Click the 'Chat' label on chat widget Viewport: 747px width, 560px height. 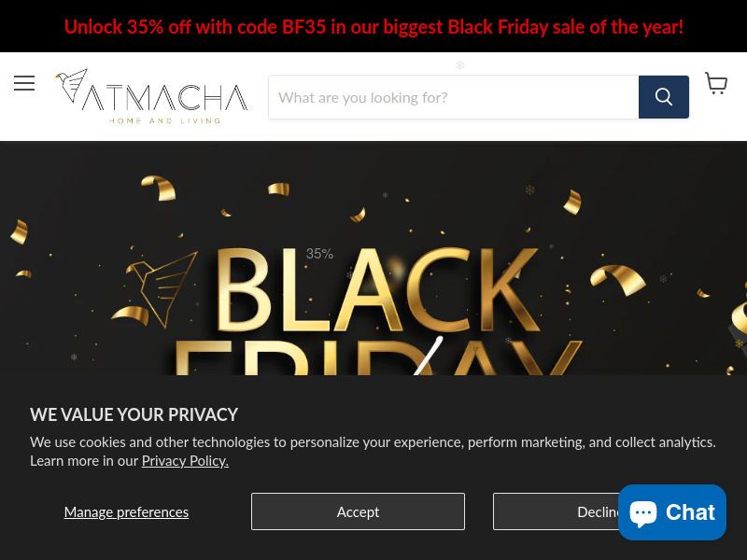tap(690, 512)
